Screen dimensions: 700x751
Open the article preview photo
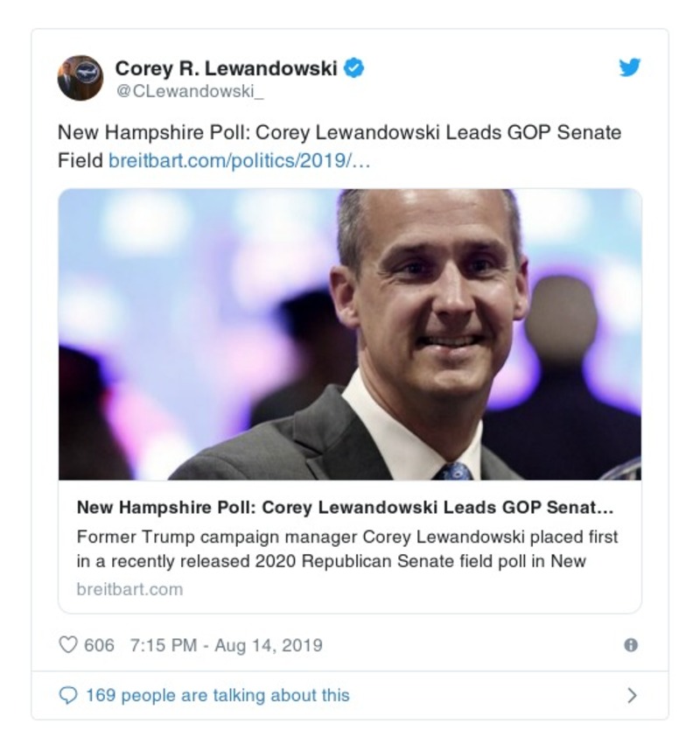(350, 334)
